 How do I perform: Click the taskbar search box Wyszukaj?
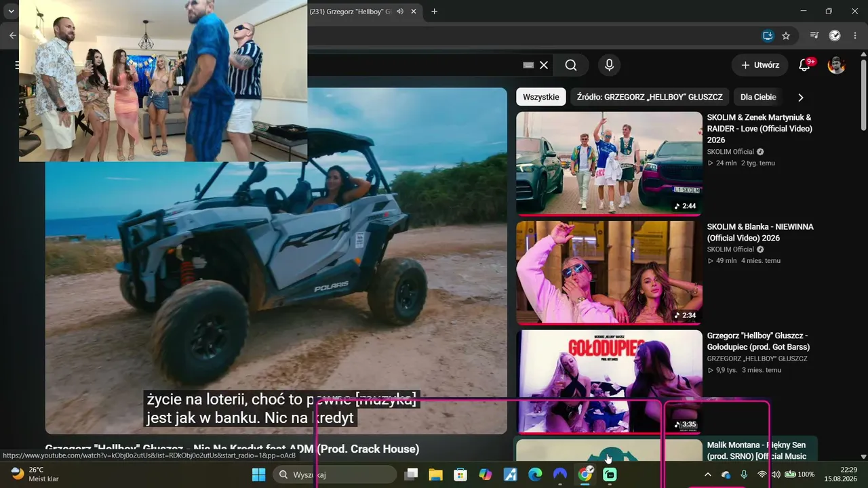coord(335,474)
